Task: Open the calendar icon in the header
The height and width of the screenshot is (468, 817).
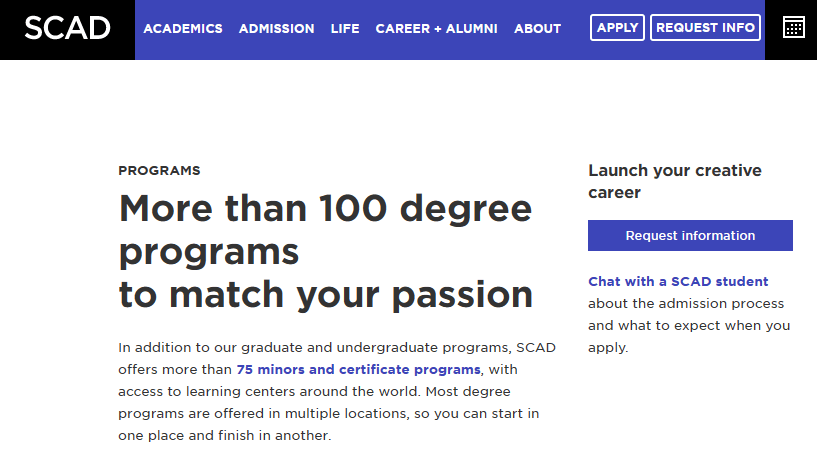Action: click(794, 28)
